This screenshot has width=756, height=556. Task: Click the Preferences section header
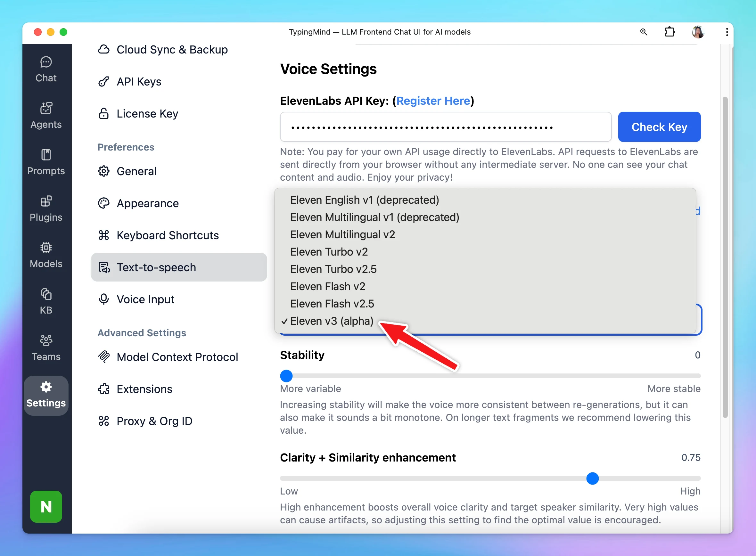click(126, 147)
